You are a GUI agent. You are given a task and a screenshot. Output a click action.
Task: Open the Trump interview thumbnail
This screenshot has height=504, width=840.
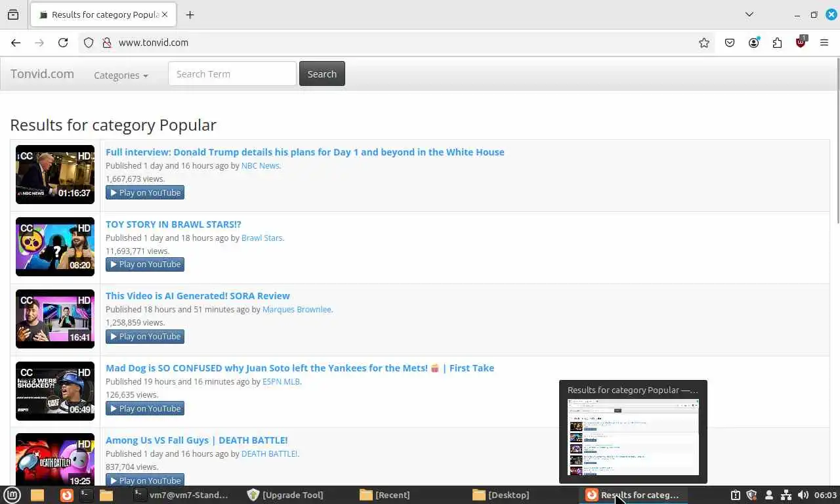point(55,175)
